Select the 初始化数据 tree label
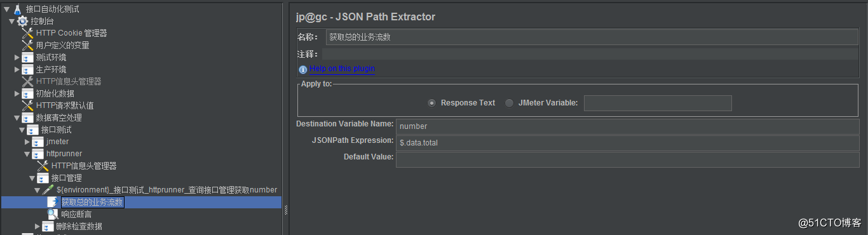The height and width of the screenshot is (235, 868). (x=55, y=93)
